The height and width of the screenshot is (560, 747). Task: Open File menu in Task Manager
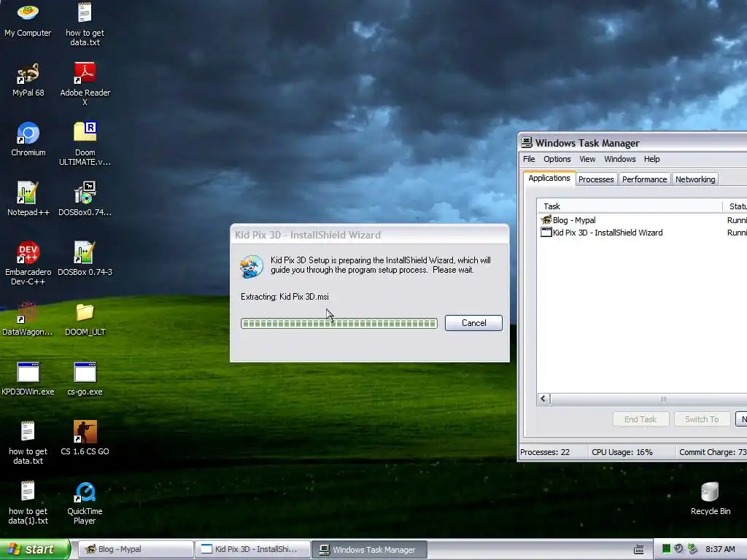click(529, 159)
